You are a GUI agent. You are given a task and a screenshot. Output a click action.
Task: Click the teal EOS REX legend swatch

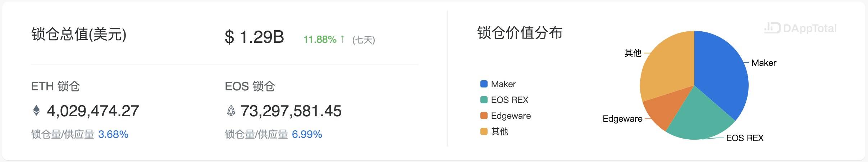(x=484, y=100)
